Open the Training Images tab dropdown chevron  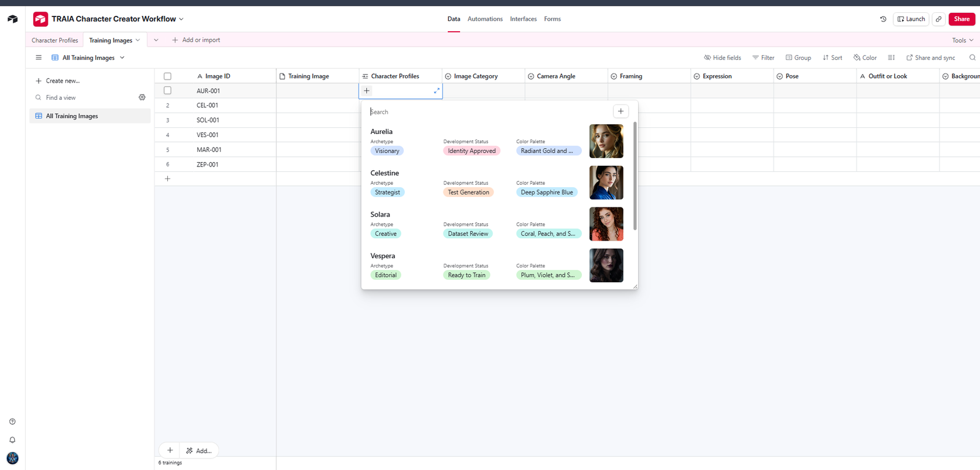click(138, 40)
